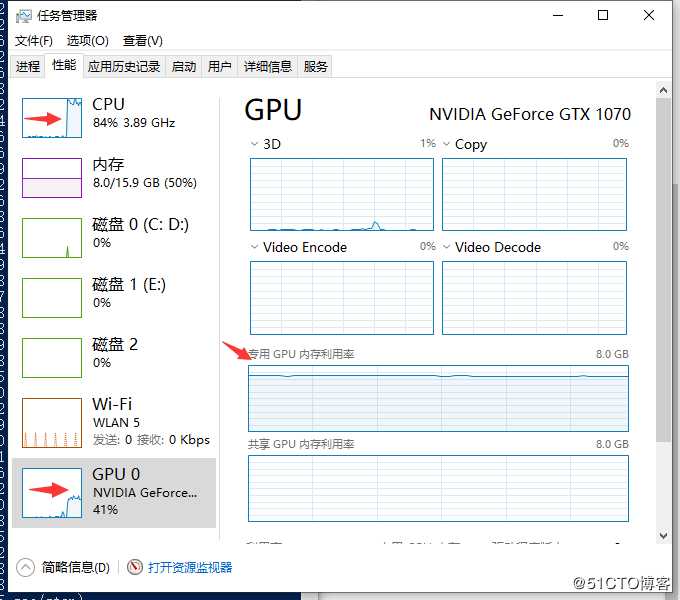The image size is (680, 600).
Task: Click the 3D engine usage graph
Action: (x=342, y=194)
